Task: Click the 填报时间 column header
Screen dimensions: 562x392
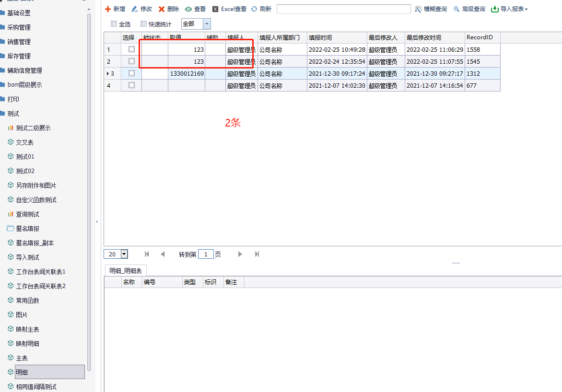Action: coord(320,37)
